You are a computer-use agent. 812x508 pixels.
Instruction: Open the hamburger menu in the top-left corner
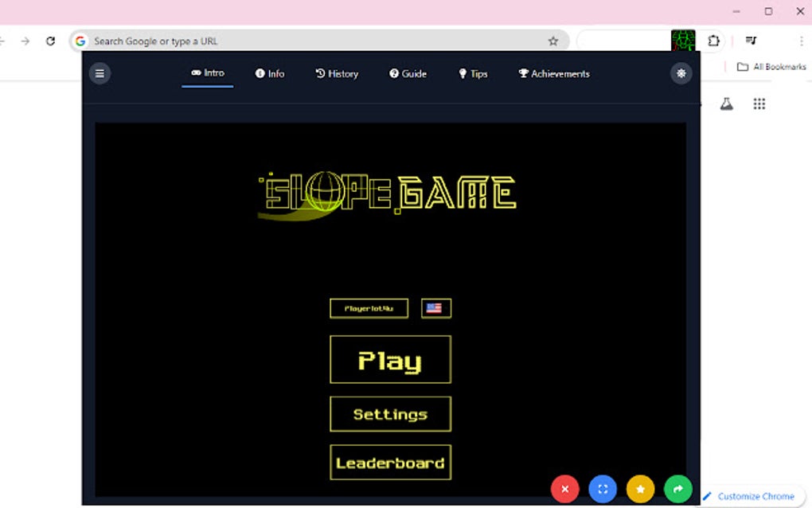(100, 73)
